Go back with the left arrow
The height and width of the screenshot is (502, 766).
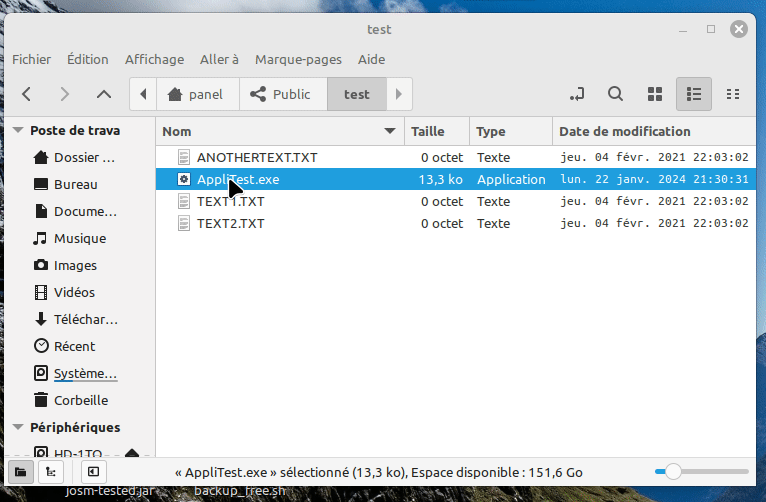click(27, 94)
